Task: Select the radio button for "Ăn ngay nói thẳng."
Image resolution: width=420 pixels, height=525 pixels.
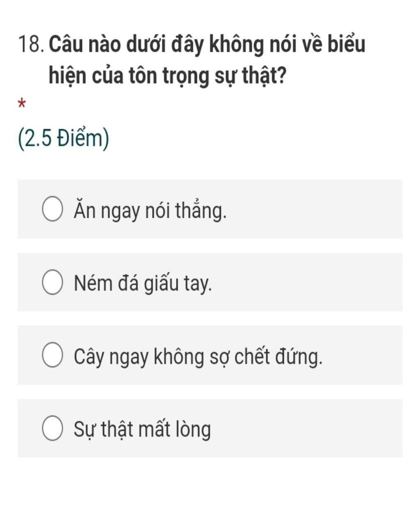Action: 52,209
